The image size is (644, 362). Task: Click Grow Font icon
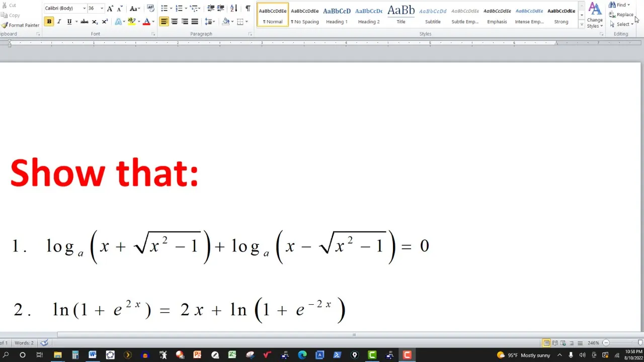pyautogui.click(x=110, y=9)
